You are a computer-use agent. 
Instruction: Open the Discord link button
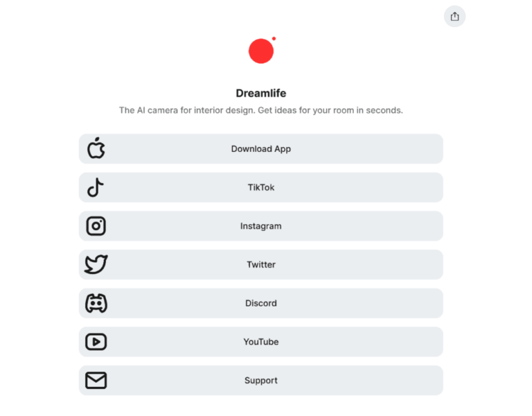261,303
